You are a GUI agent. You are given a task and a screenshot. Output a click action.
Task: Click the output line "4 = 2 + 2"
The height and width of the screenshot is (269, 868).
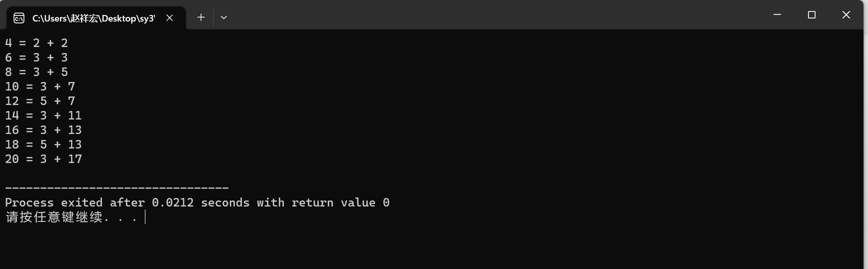[x=36, y=43]
